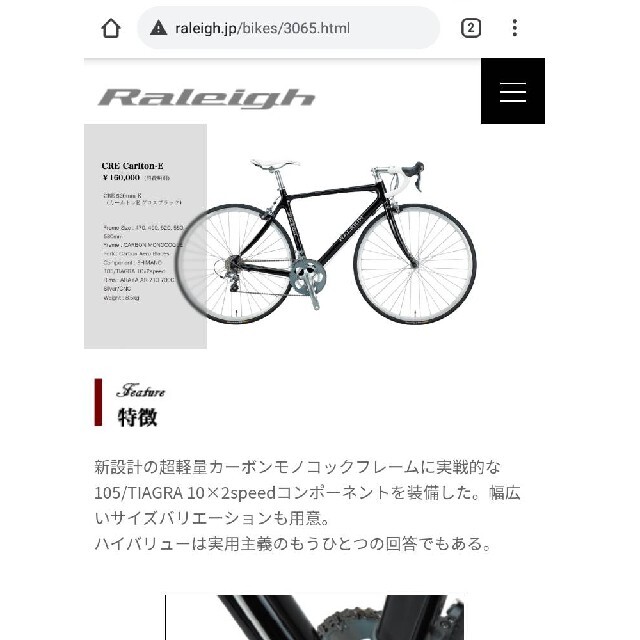The height and width of the screenshot is (640, 640).
Task: Select the CRE Carlton-E model title
Action: pyautogui.click(x=133, y=166)
